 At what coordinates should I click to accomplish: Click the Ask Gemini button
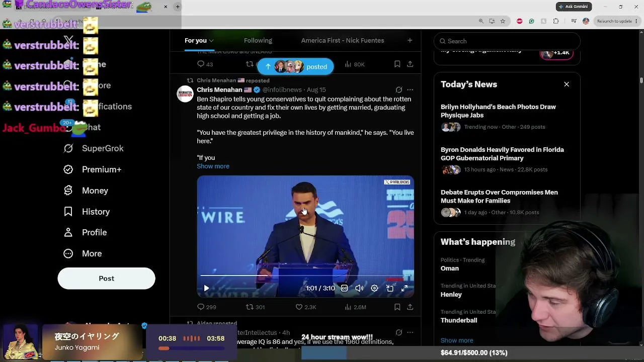[574, 7]
